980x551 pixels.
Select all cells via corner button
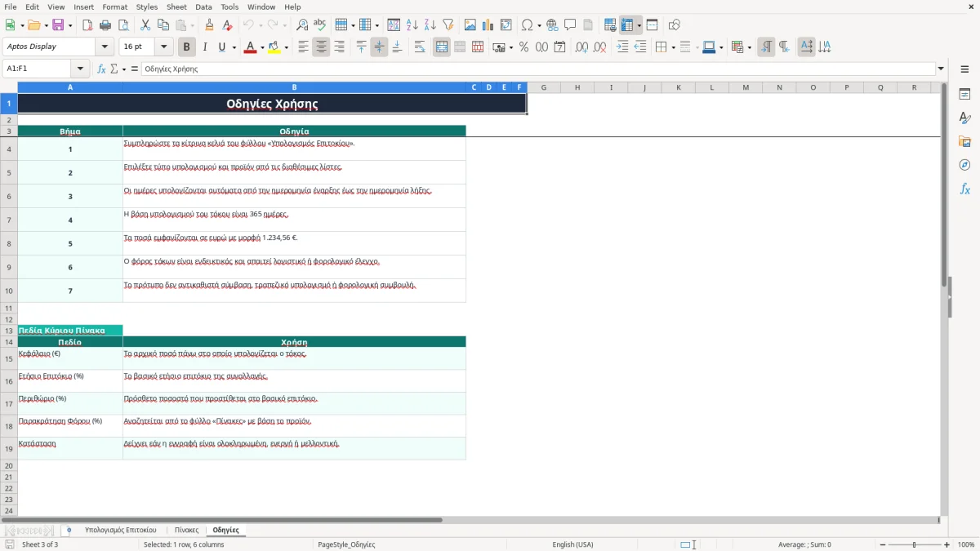(x=9, y=87)
